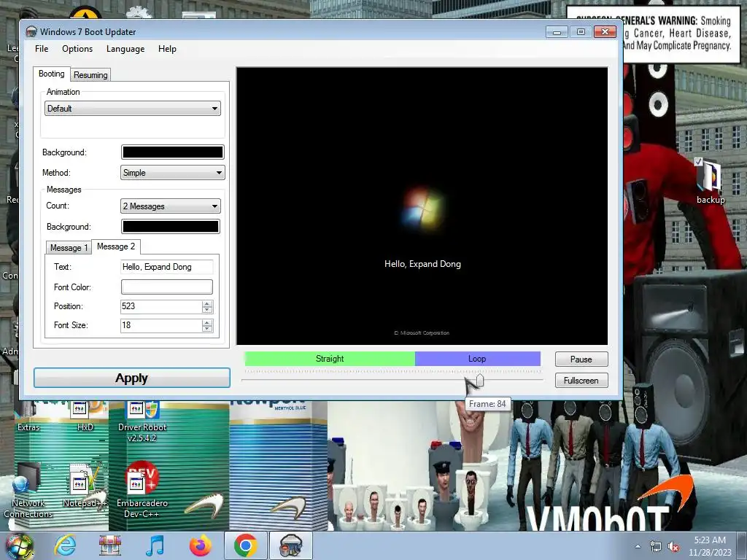Image resolution: width=747 pixels, height=560 pixels.
Task: Click the muted volume tray icon
Action: click(x=673, y=547)
